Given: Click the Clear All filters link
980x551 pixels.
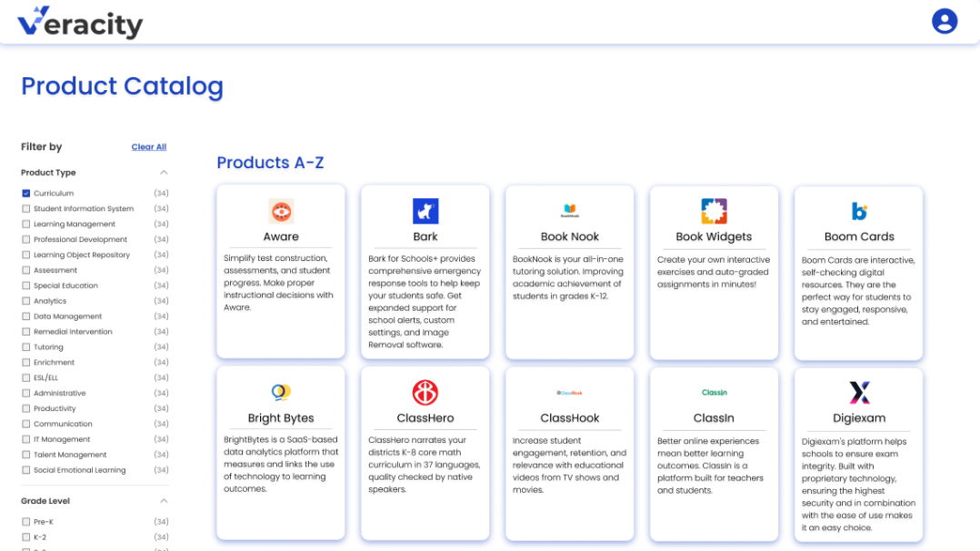Looking at the screenshot, I should [149, 147].
